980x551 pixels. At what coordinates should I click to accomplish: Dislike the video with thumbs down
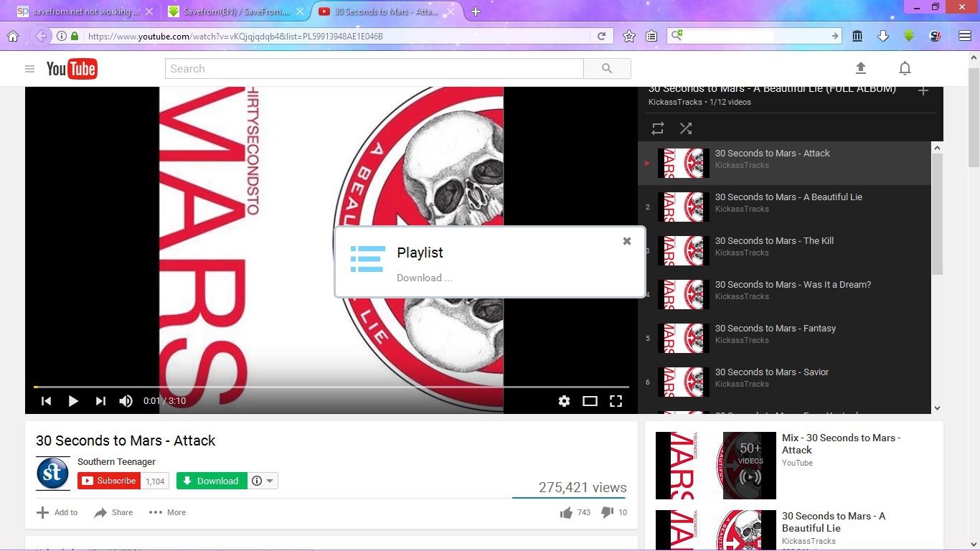click(607, 512)
